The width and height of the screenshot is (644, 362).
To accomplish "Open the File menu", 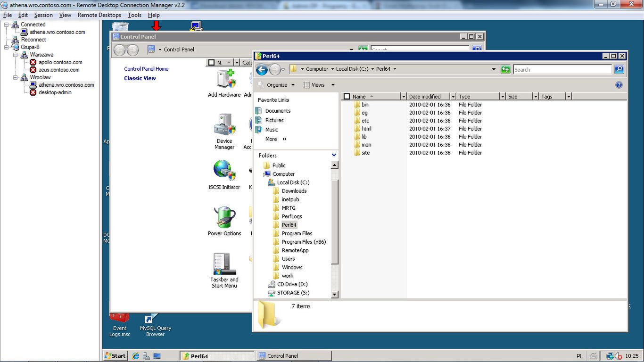I will [8, 15].
